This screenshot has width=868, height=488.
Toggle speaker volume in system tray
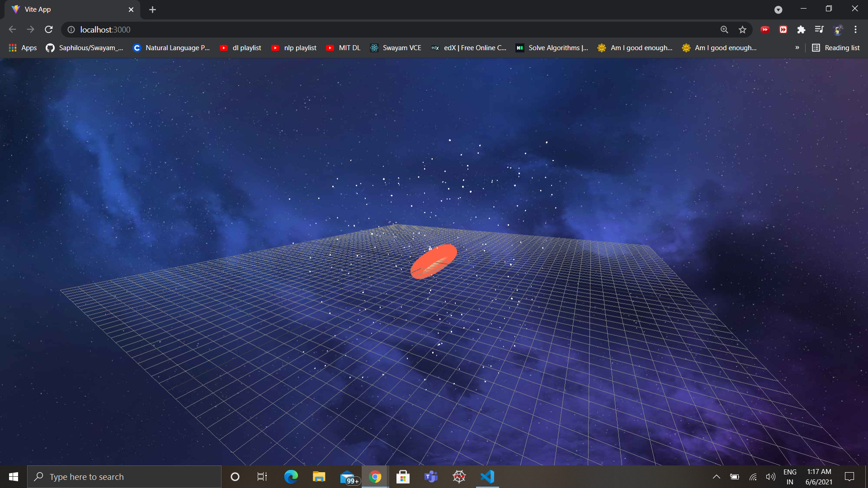pos(771,476)
